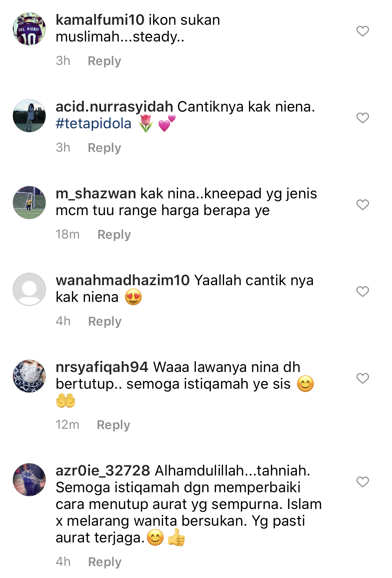
Task: View m_shazwan's profile photo
Action: coord(29,203)
